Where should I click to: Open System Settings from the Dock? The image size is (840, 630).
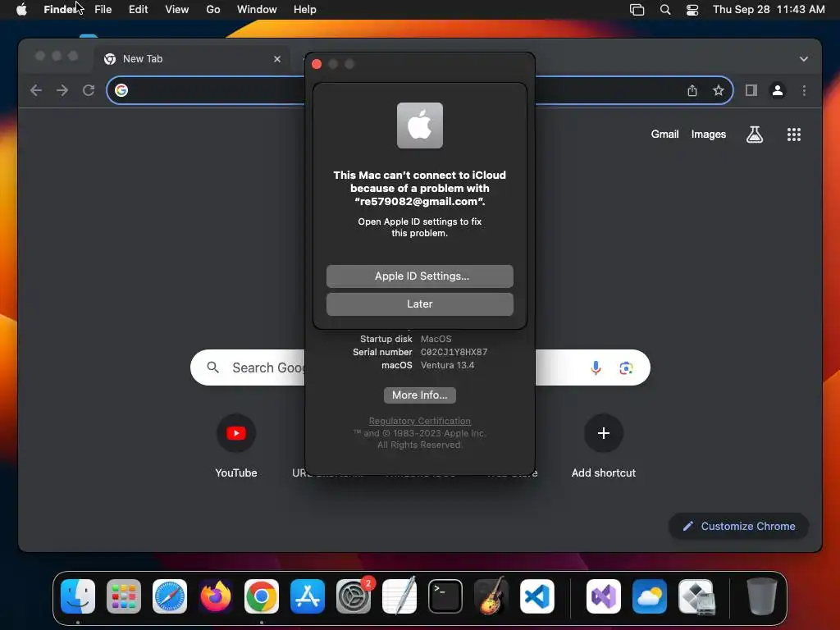354,596
